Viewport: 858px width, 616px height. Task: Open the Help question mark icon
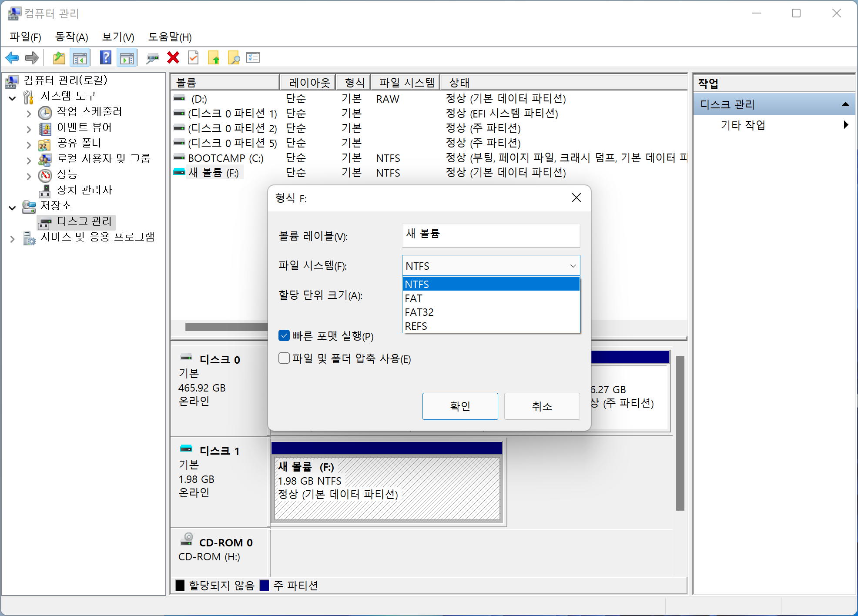pyautogui.click(x=106, y=57)
